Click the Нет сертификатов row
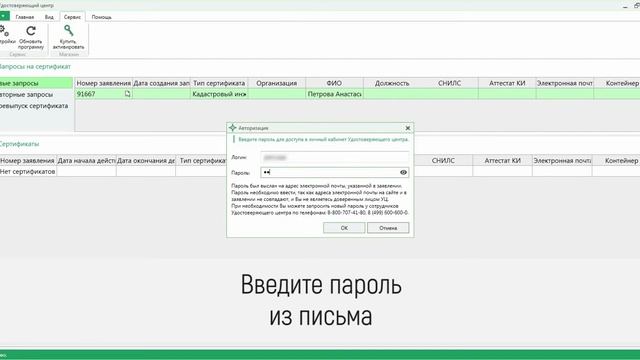Image resolution: width=640 pixels, height=360 pixels. tap(28, 171)
